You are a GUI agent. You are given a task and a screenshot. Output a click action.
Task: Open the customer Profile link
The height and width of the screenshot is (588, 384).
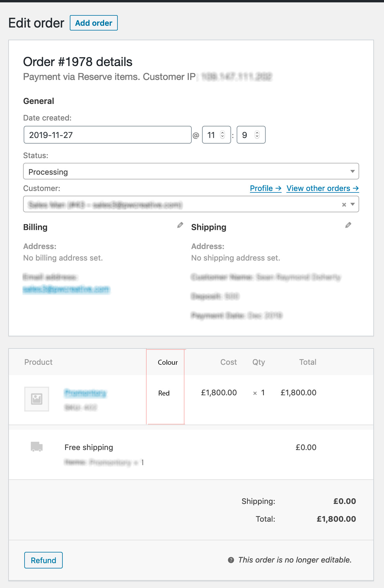point(265,188)
